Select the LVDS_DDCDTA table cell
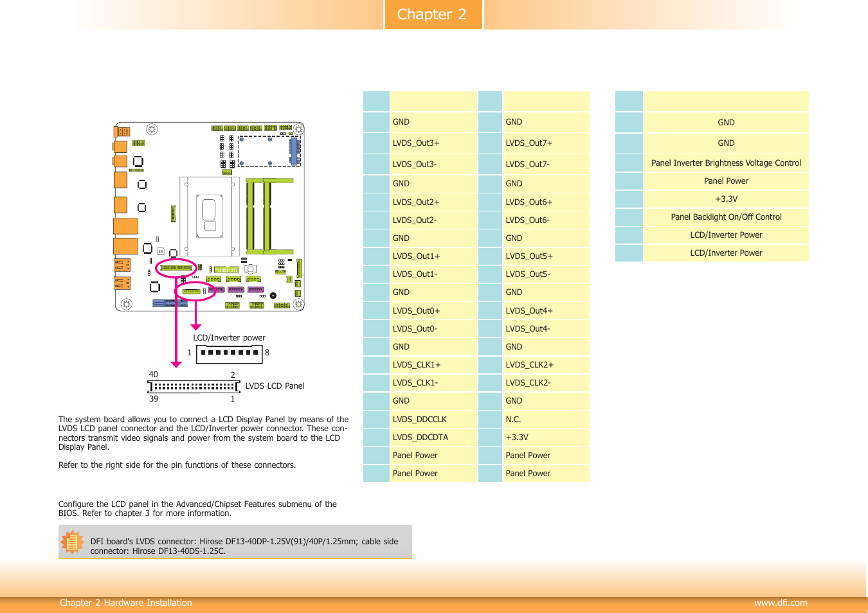Image resolution: width=868 pixels, height=613 pixels. coord(433,438)
